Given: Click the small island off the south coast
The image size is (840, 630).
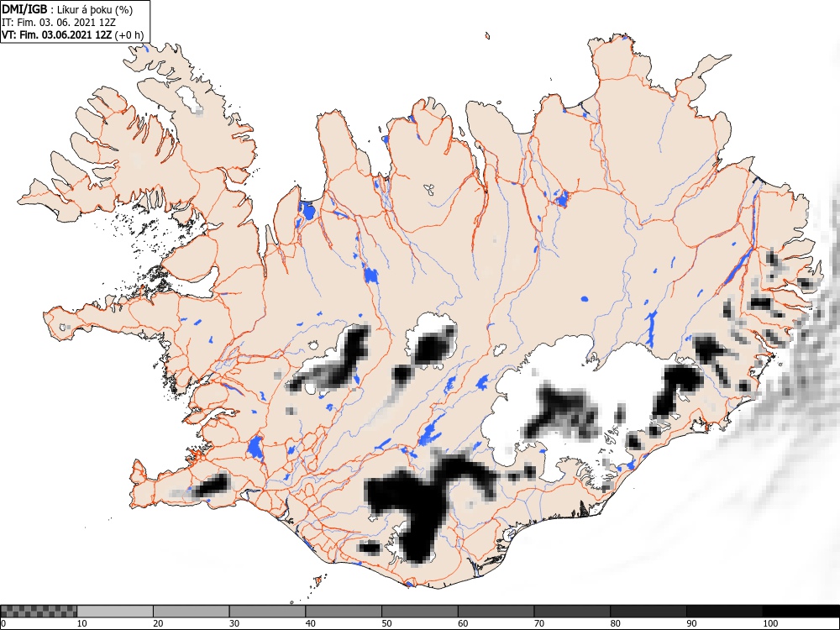Looking at the screenshot, I should 318,580.
